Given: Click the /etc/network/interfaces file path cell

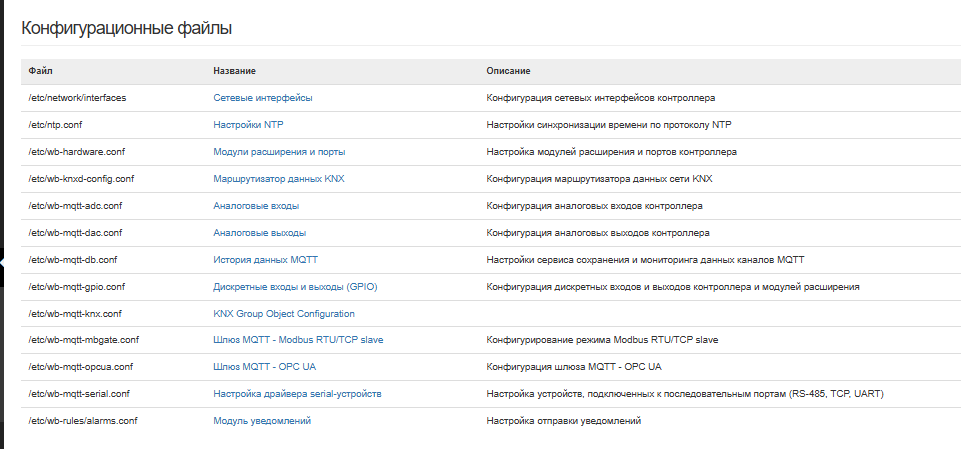Looking at the screenshot, I should point(77,98).
